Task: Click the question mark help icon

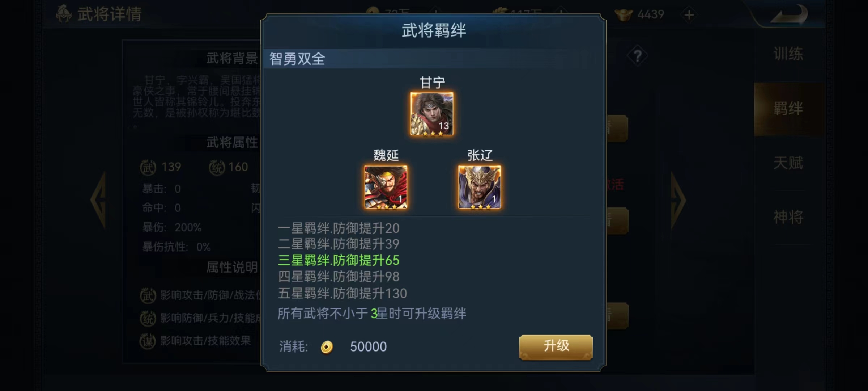Action: 638,56
